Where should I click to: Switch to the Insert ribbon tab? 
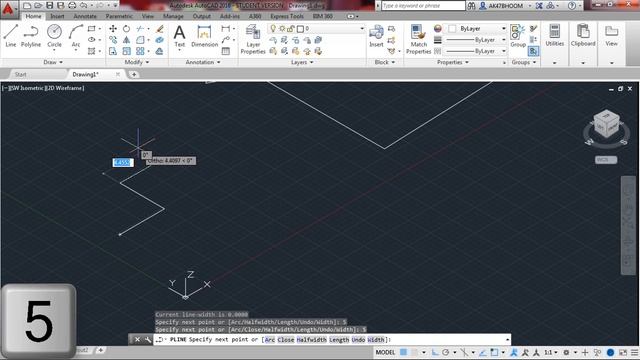tap(57, 16)
